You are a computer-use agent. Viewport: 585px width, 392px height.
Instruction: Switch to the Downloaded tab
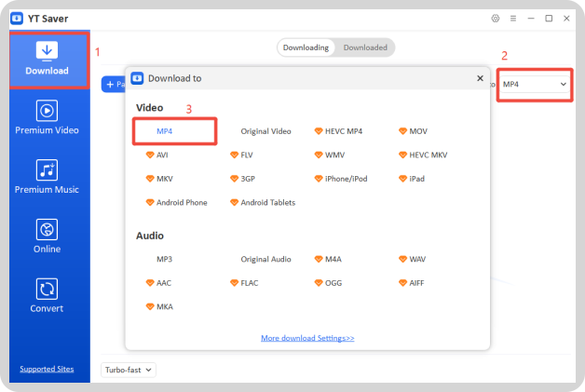pos(365,47)
